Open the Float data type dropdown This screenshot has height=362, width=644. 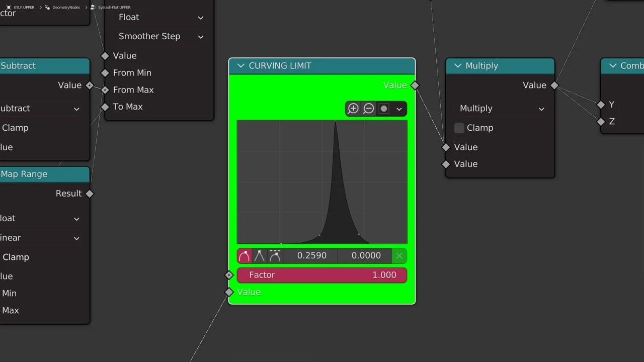tap(160, 17)
